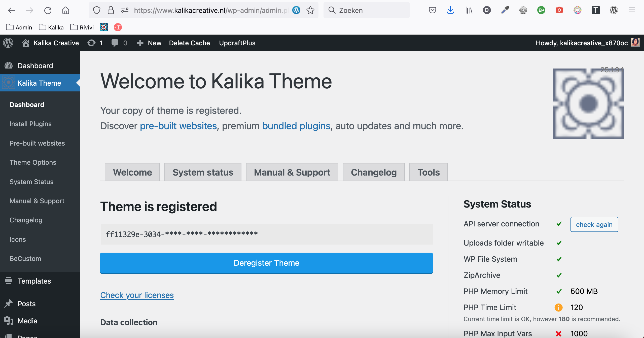Open the colorful wheel extension icon
The image size is (644, 338).
[578, 10]
